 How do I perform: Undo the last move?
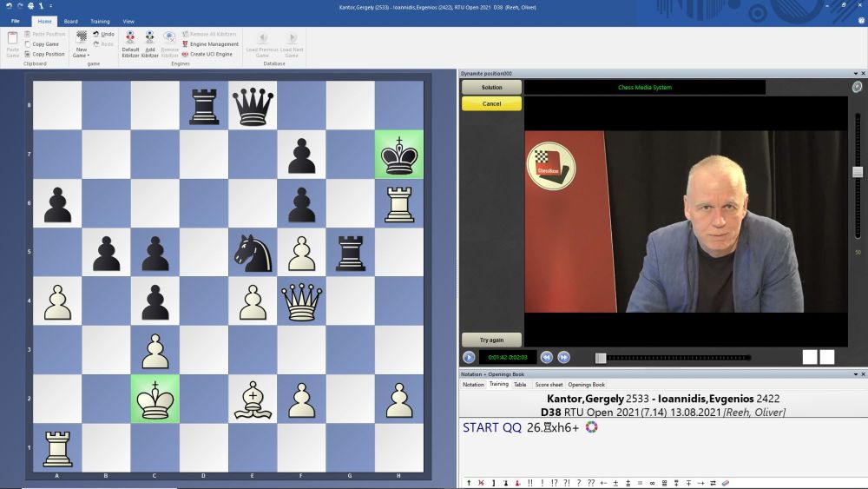(x=103, y=34)
